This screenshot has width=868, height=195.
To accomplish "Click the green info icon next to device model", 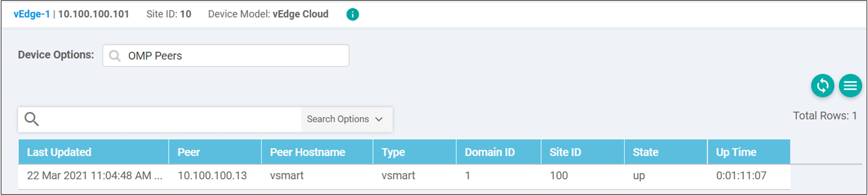I will tap(352, 14).
